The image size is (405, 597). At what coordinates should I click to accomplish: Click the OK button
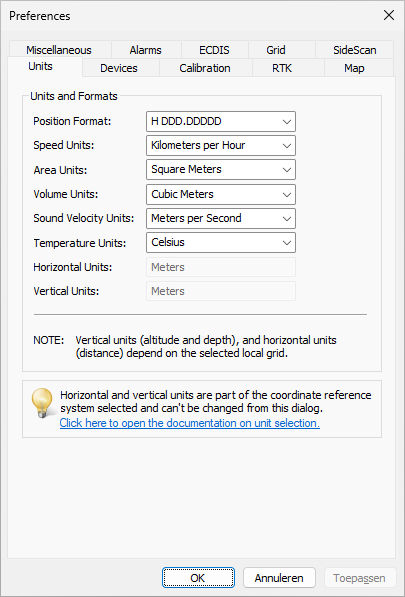click(198, 578)
